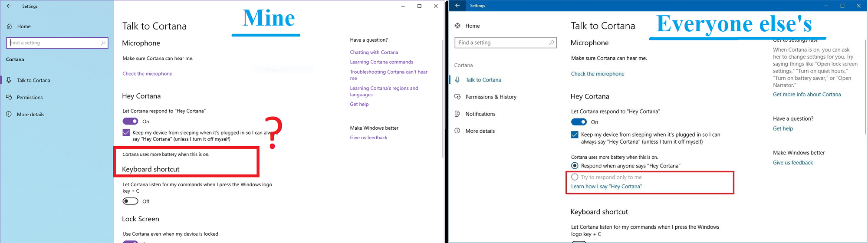Click back arrow in left Settings window
The image size is (868, 243).
point(9,6)
